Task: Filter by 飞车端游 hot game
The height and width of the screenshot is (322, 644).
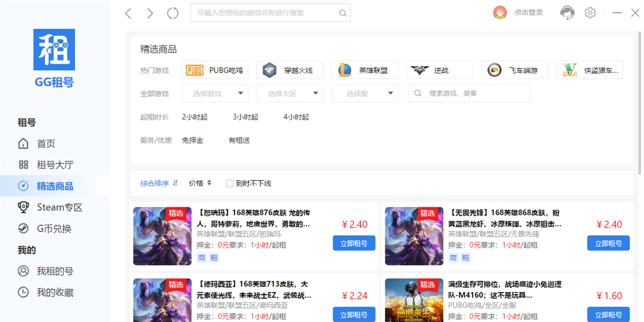Action: [x=515, y=70]
